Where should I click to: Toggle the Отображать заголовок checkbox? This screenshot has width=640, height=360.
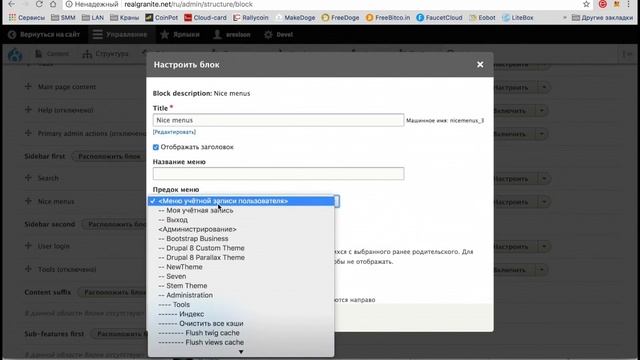[156, 147]
